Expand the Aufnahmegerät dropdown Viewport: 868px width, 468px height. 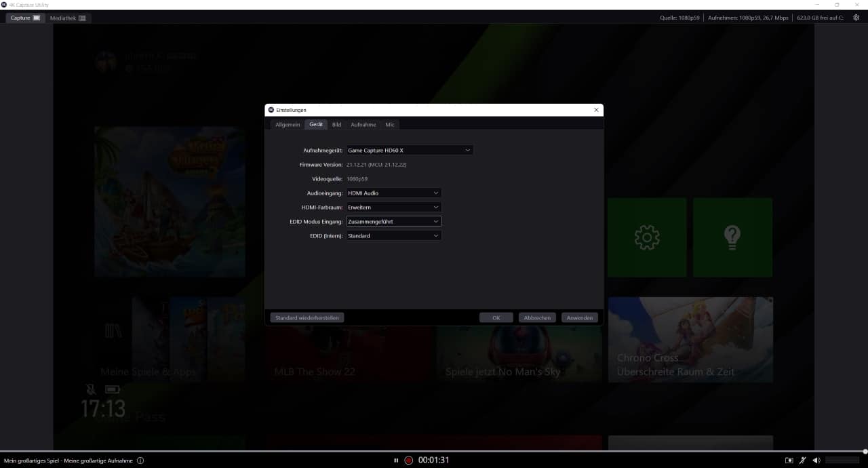410,151
